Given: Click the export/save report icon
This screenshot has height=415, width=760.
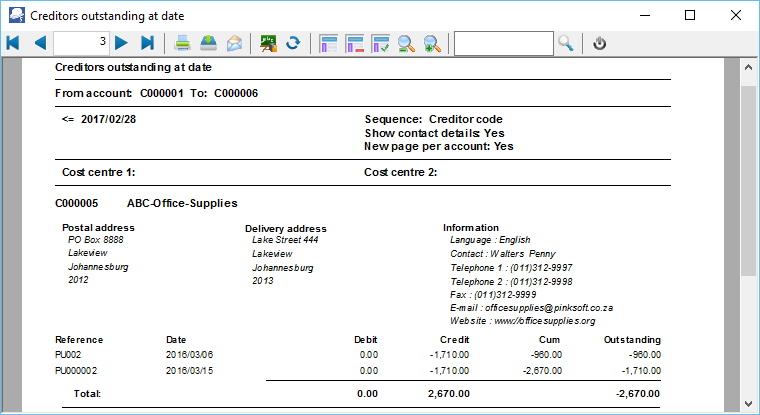Looking at the screenshot, I should (209, 43).
